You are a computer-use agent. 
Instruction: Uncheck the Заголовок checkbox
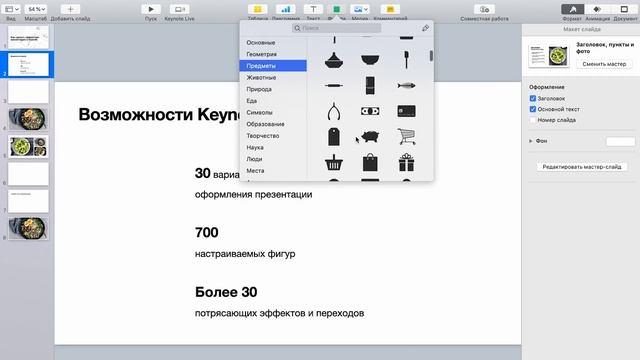point(533,98)
